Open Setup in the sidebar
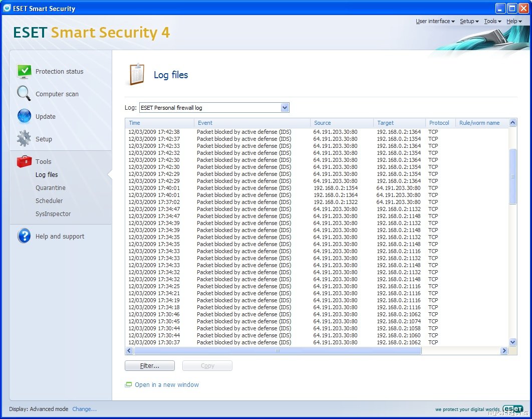532x419 pixels. tap(44, 139)
